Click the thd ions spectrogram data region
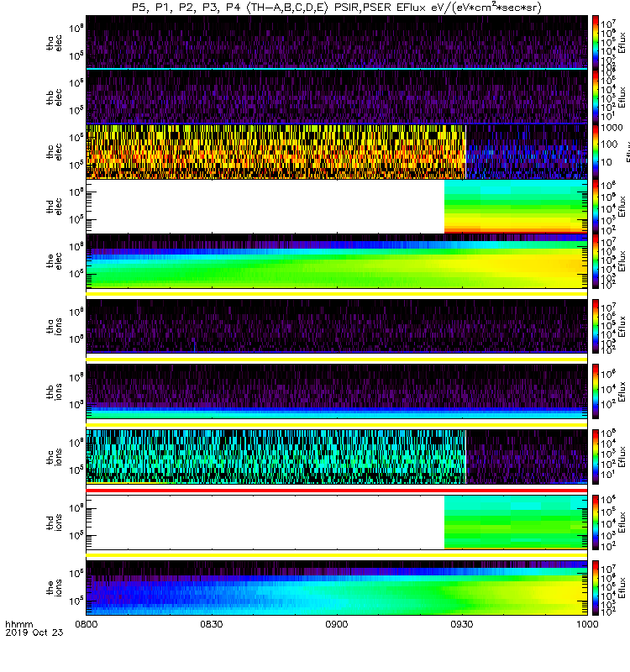This screenshot has height=672, width=630. [x=516, y=522]
